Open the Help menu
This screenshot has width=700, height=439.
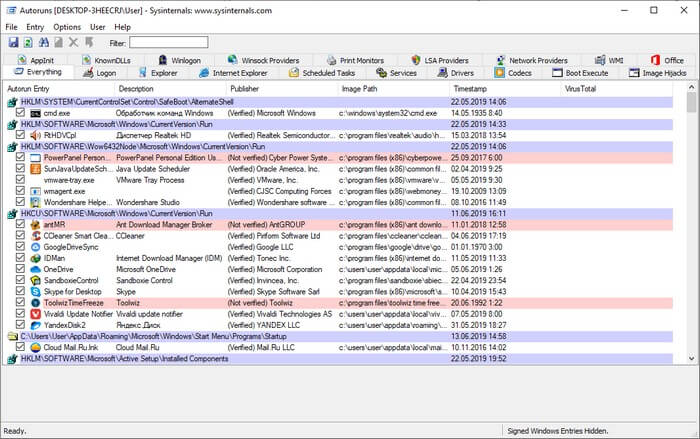[x=122, y=27]
